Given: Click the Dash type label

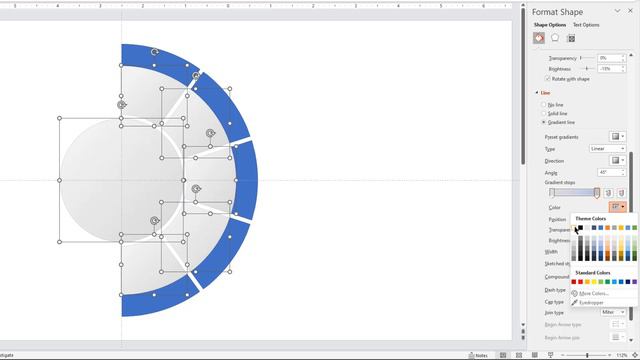Looking at the screenshot, I should pos(555,290).
